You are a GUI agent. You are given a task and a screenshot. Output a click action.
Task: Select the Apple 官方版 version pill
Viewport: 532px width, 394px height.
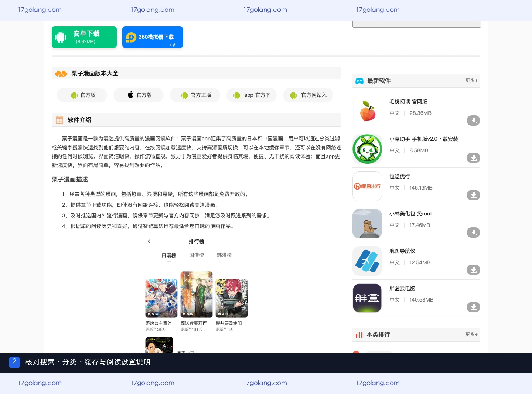(139, 95)
